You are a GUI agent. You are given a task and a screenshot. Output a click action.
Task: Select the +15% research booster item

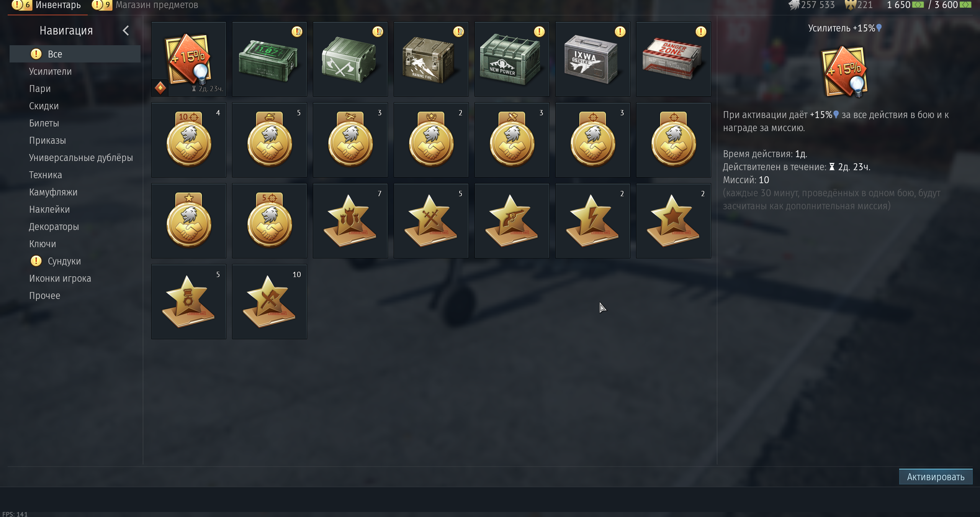click(188, 59)
